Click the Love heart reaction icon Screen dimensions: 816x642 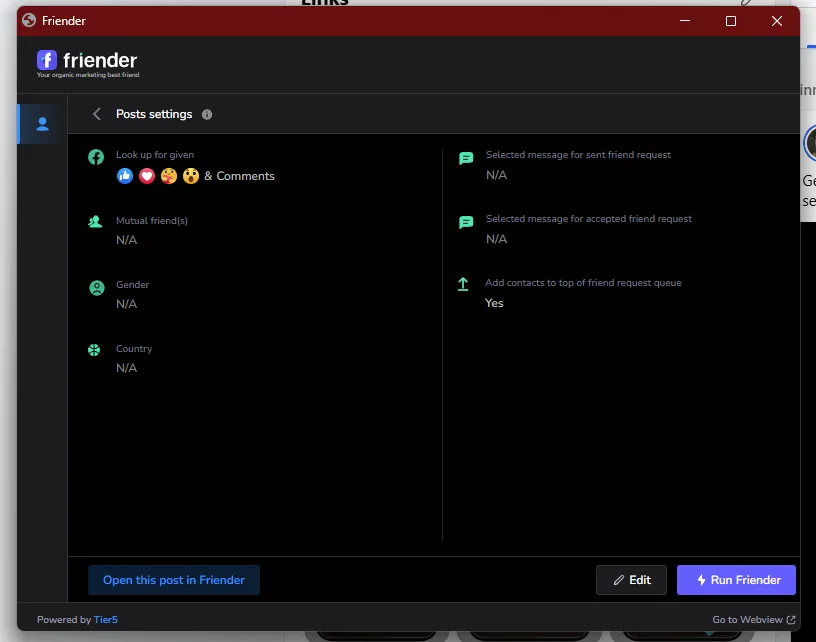coord(147,176)
